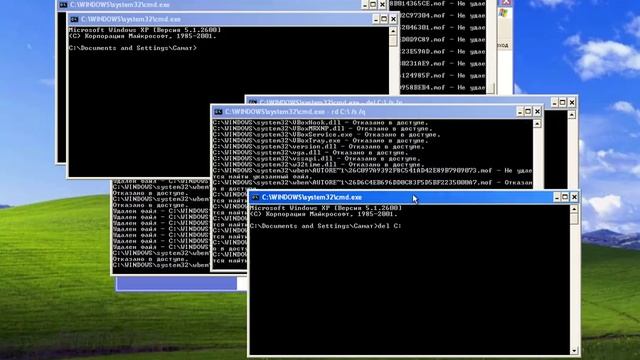
Task: Click scroll-up arrow in 'del C:' typed window
Action: (574, 209)
